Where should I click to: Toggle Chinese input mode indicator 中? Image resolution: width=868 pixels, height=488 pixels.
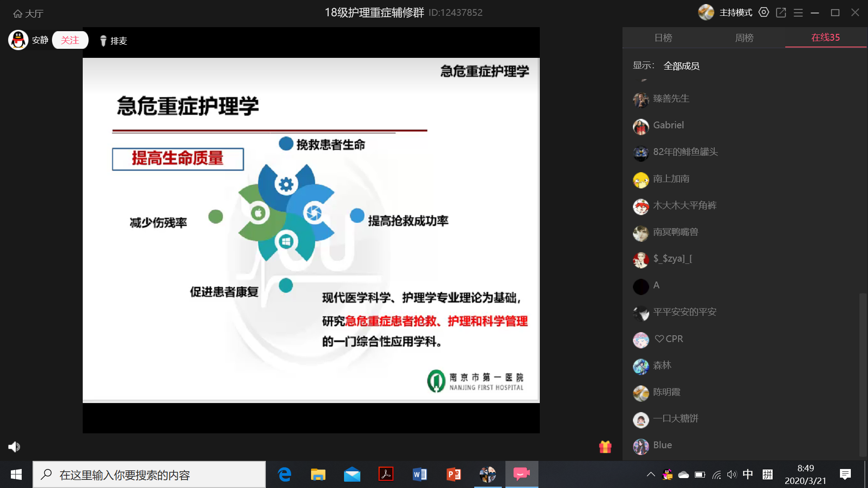[x=748, y=474]
